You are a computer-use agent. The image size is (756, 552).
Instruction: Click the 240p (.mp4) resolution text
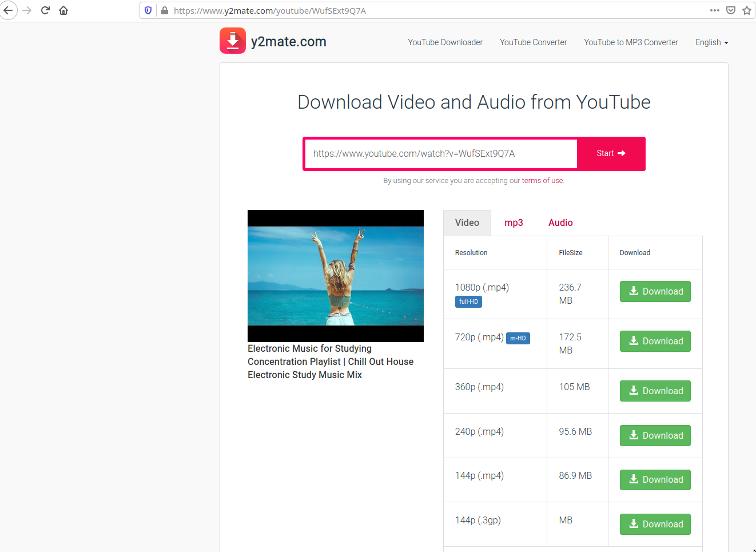click(479, 432)
